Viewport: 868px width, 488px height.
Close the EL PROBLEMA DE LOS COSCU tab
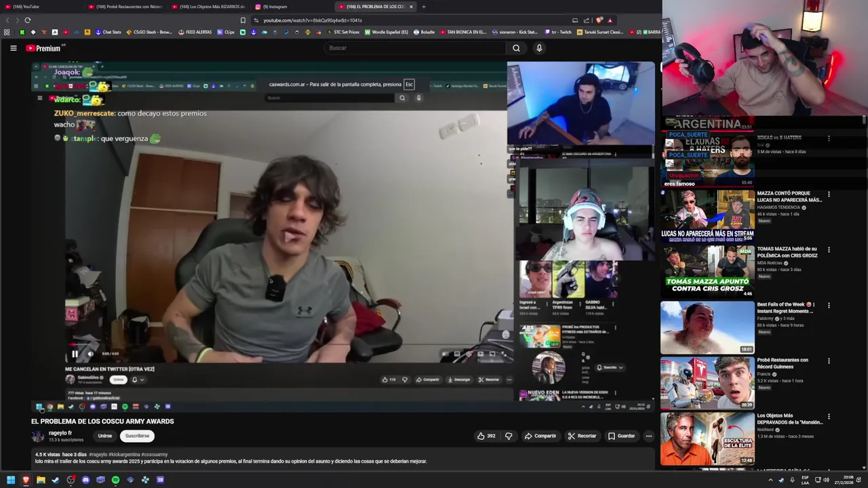411,7
